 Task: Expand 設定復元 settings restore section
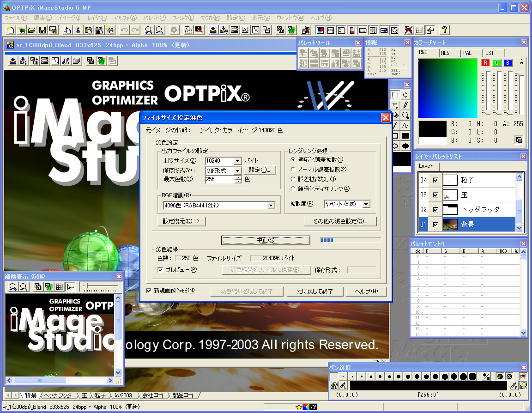pyautogui.click(x=181, y=221)
